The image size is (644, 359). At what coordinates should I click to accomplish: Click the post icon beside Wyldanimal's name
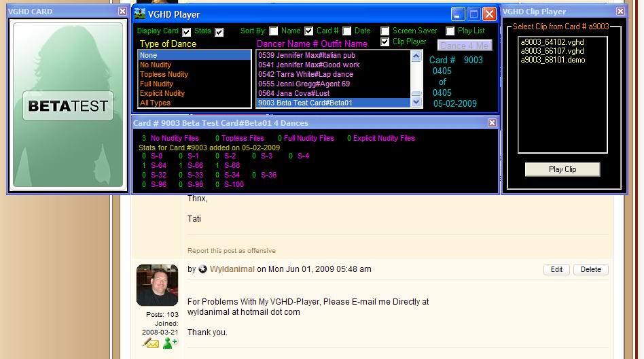pyautogui.click(x=202, y=269)
